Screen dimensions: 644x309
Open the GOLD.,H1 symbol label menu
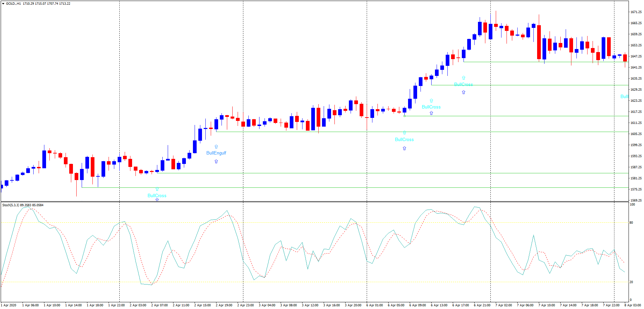tap(13, 3)
